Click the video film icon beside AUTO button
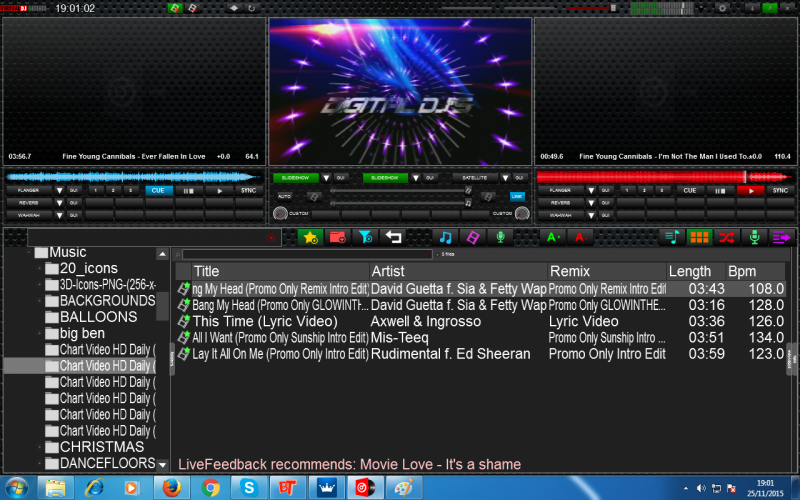800x500 pixels. point(314,197)
